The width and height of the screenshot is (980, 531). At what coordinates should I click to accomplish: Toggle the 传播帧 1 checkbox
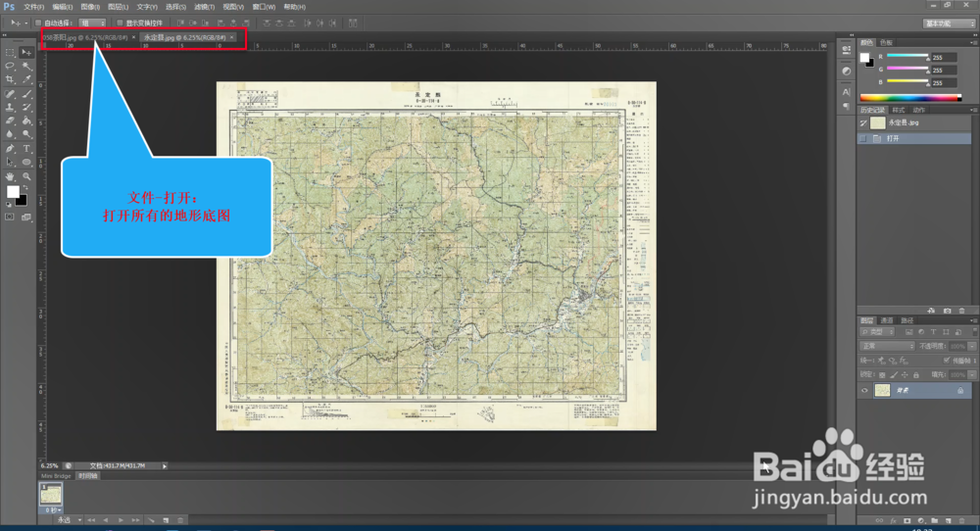pyautogui.click(x=947, y=360)
